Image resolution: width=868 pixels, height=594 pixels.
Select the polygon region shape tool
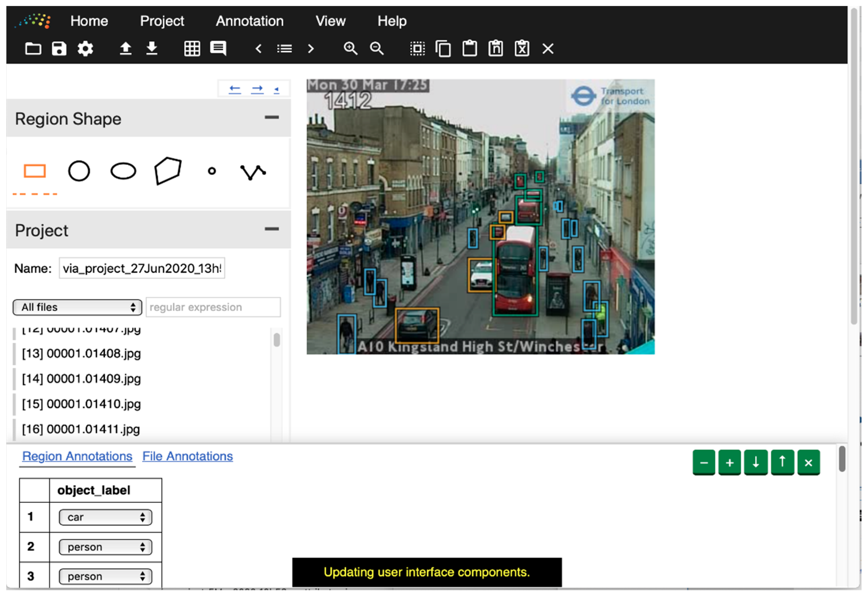168,171
